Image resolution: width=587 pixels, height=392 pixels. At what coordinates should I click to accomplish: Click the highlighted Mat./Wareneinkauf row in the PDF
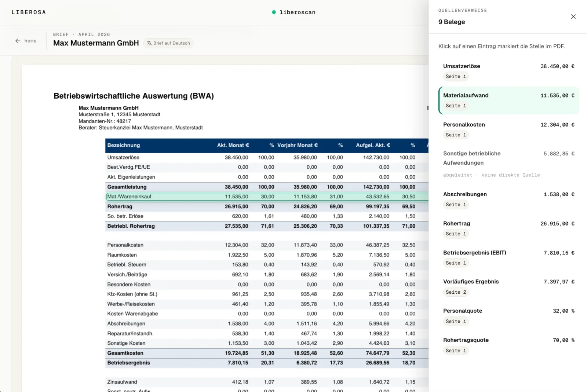267,197
